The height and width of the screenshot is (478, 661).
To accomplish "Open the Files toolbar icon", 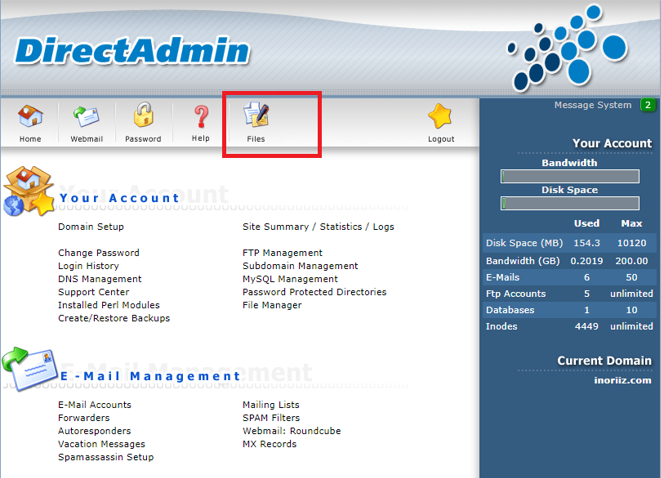I will click(x=256, y=115).
